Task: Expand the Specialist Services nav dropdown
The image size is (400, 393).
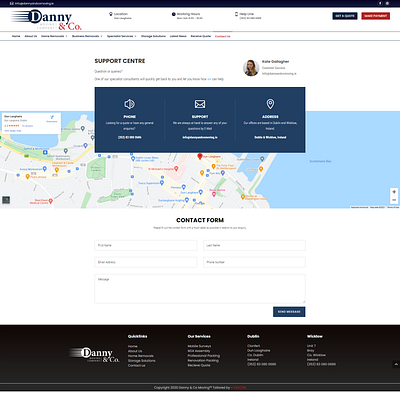Action: tap(122, 36)
